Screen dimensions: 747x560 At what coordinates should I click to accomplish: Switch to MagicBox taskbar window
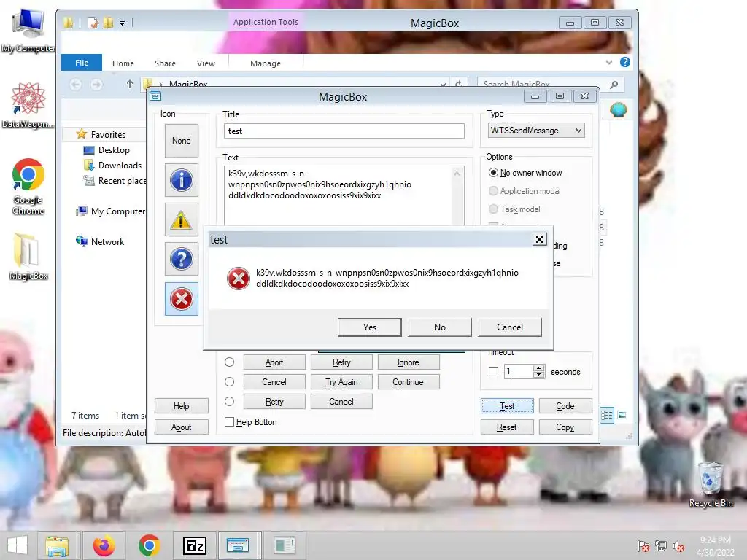[x=238, y=545]
